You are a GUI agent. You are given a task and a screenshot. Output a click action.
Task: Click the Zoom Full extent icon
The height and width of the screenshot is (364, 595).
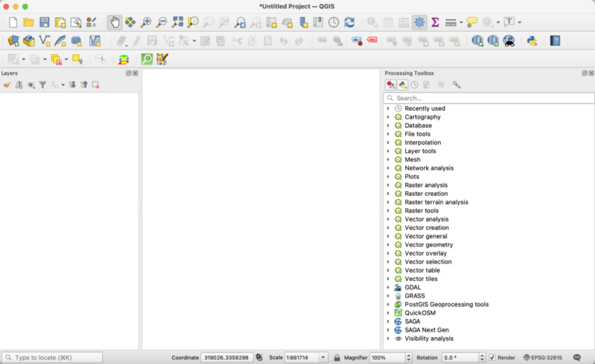click(177, 22)
